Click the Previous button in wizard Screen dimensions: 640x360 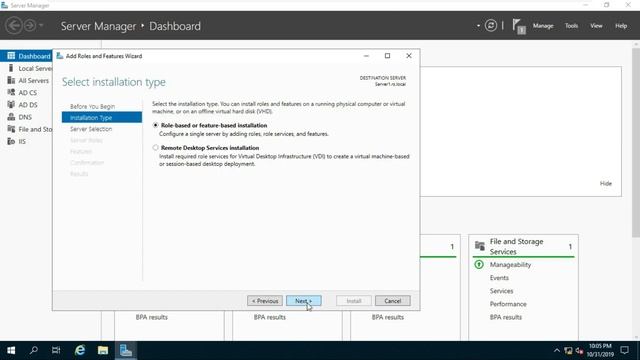click(x=264, y=301)
